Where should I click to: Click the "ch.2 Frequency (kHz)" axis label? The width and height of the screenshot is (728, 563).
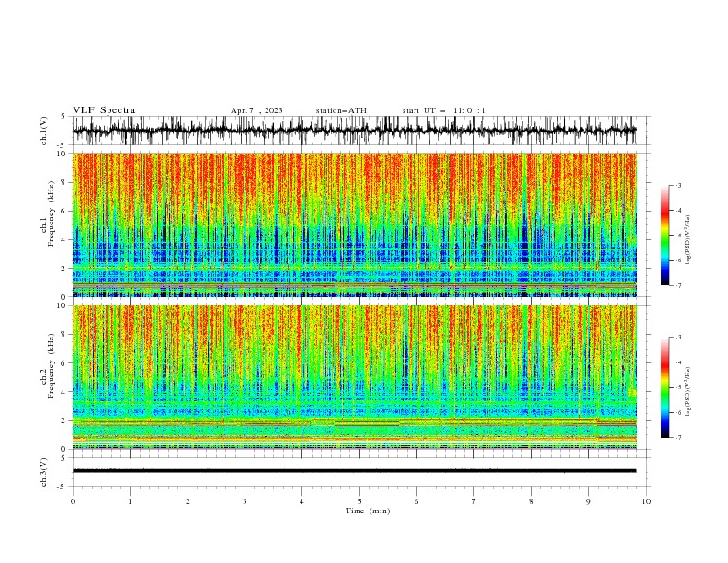click(x=48, y=366)
